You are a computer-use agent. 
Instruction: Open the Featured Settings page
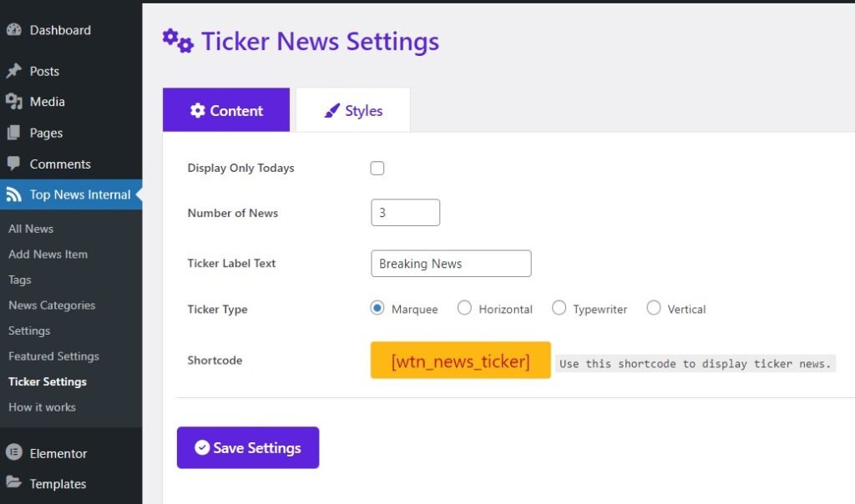pos(52,356)
